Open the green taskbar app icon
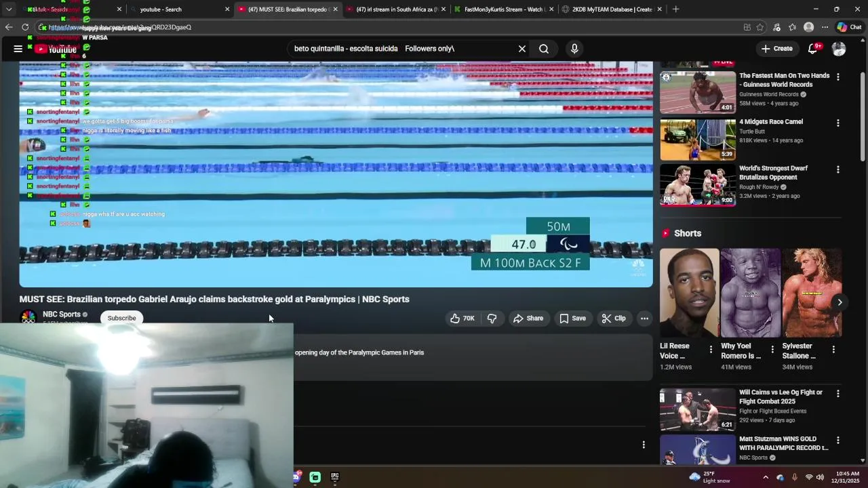This screenshot has width=868, height=488. pyautogui.click(x=315, y=477)
